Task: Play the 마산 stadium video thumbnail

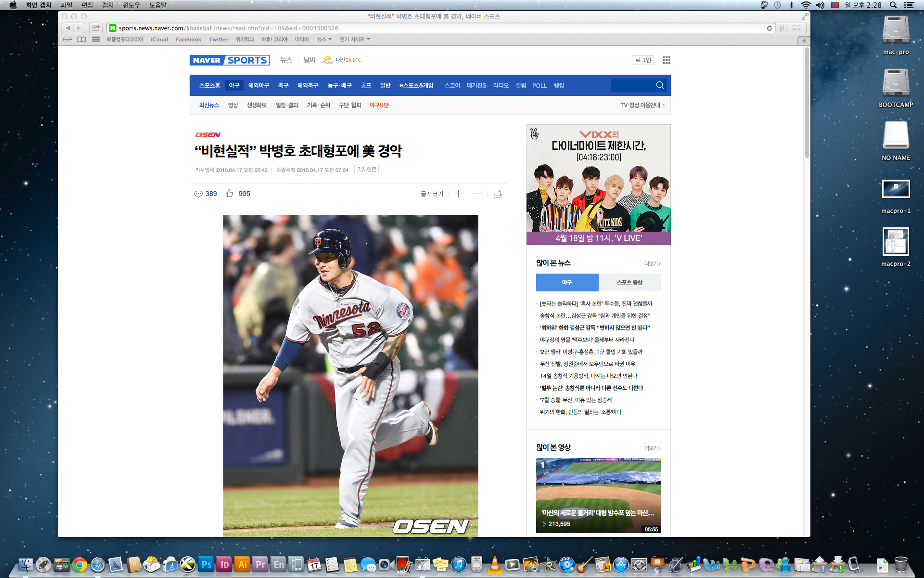Action: point(598,495)
